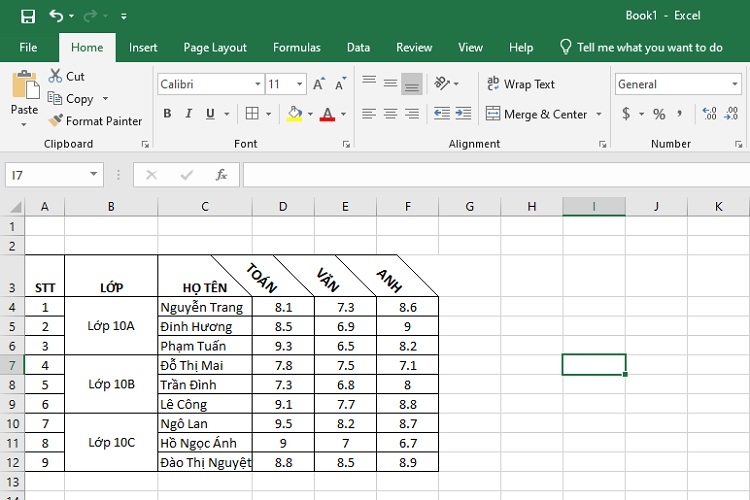Click the Cut scissors button
750x500 pixels.
click(x=66, y=76)
